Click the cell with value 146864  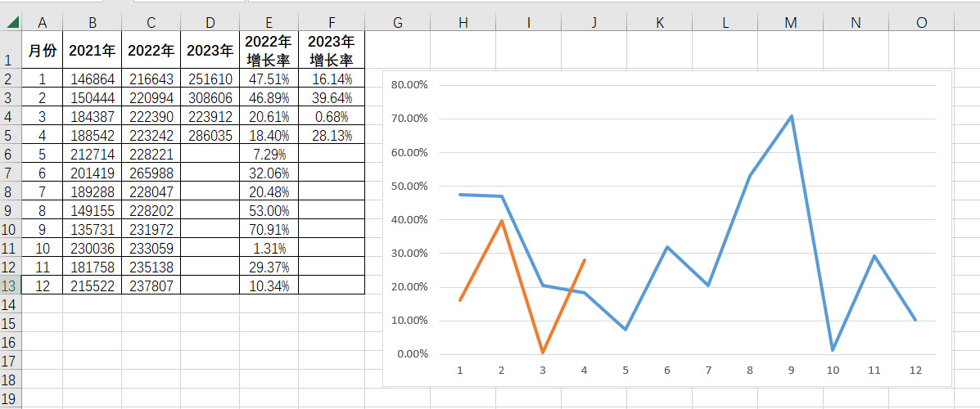[92, 79]
